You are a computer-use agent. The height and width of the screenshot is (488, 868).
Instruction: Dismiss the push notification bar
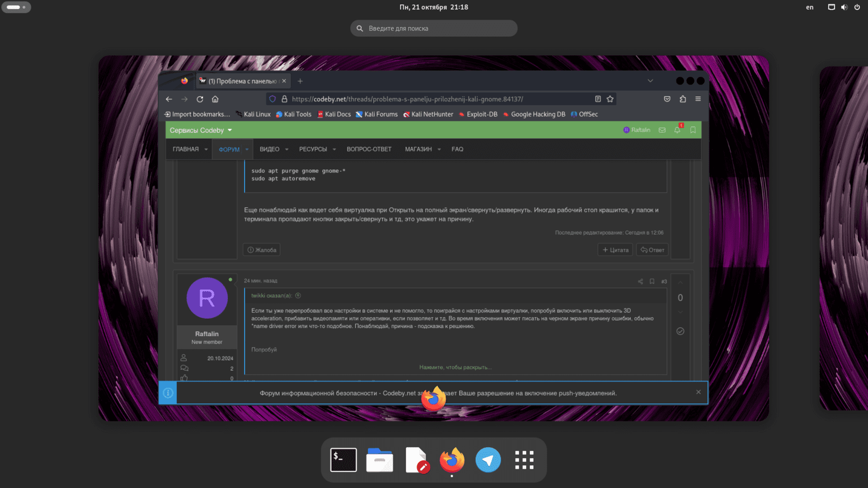[698, 392]
